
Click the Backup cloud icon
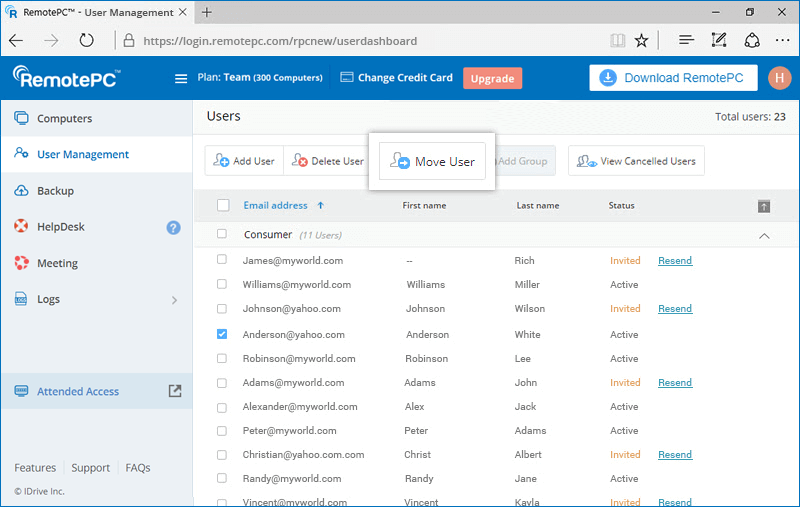[x=21, y=190]
